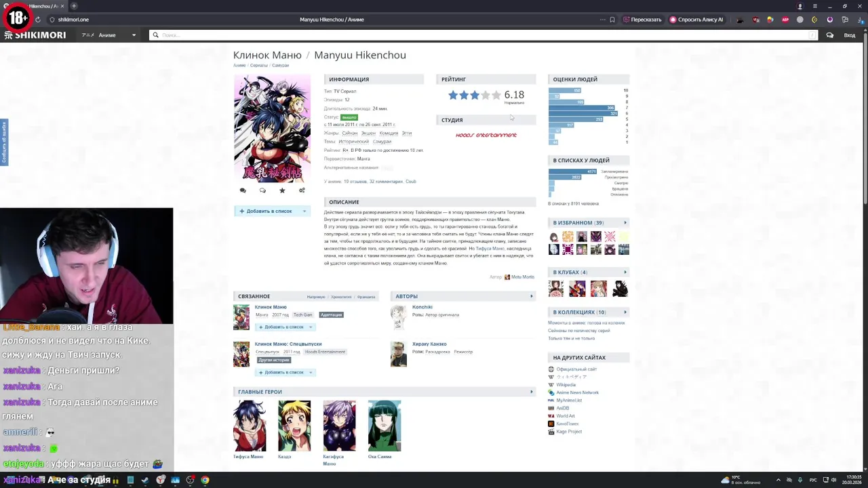The width and height of the screenshot is (868, 488).
Task: Open the reviews speech-bubble icon under poster
Action: pyautogui.click(x=243, y=190)
